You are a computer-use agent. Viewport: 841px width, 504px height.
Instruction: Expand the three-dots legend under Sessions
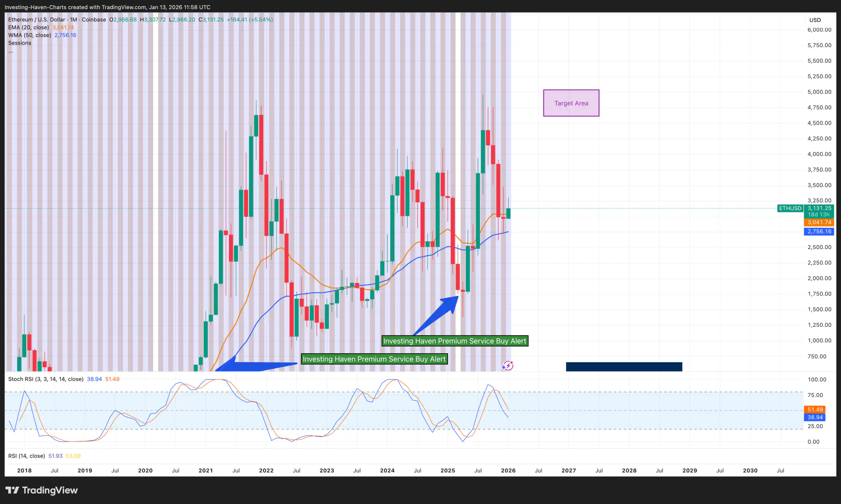[11, 51]
